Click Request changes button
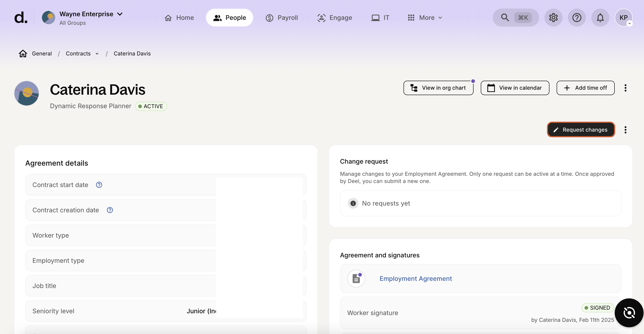Image resolution: width=644 pixels, height=334 pixels. (x=581, y=130)
